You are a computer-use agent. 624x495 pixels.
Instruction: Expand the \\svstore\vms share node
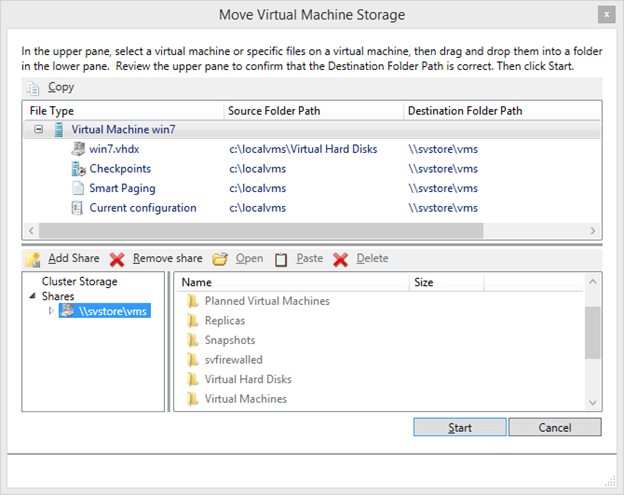point(52,311)
